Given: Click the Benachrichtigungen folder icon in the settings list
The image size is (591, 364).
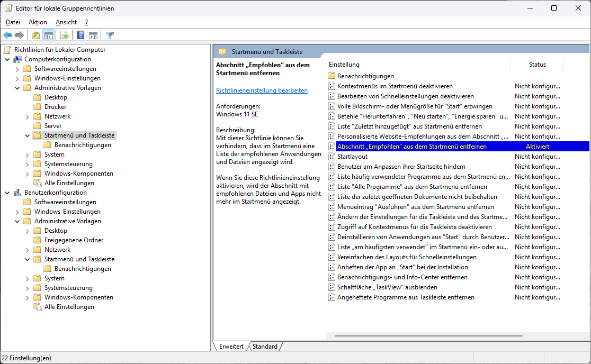Looking at the screenshot, I should coord(332,76).
